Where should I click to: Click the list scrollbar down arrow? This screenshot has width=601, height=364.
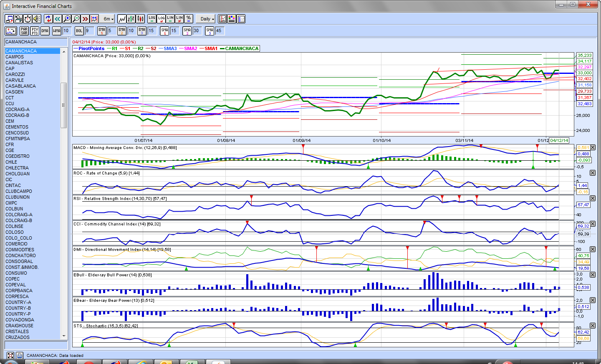pos(64,336)
